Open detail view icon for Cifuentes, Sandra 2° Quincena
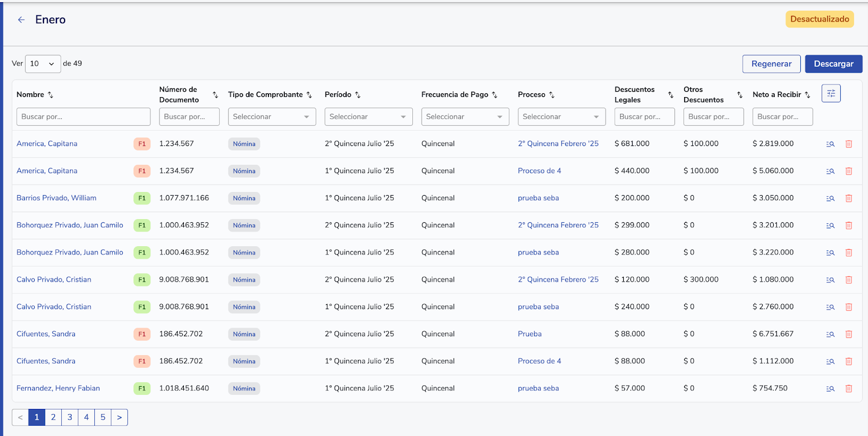868x436 pixels. (830, 335)
